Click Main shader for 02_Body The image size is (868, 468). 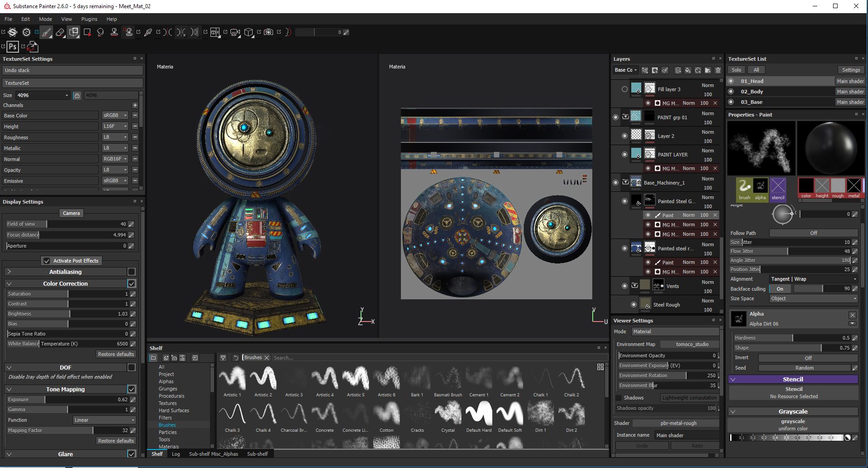click(850, 92)
